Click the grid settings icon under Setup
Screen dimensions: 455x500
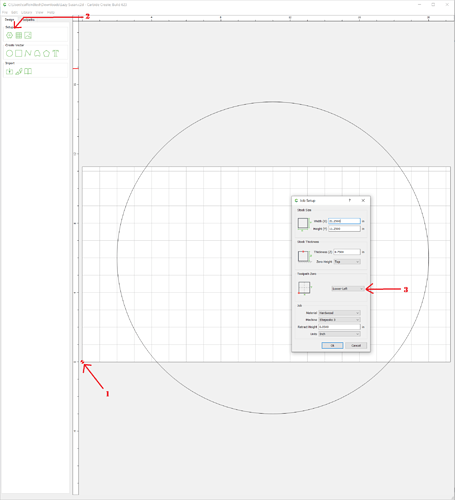click(x=19, y=35)
